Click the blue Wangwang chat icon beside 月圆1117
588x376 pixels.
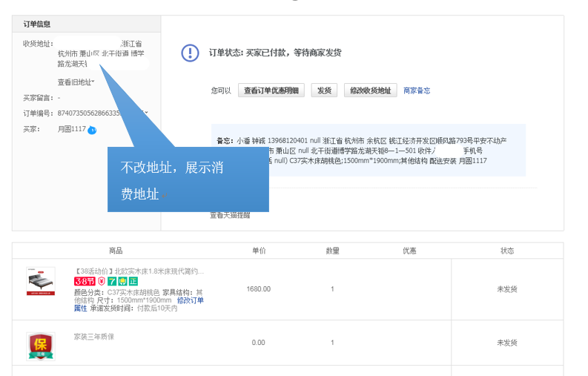click(92, 131)
